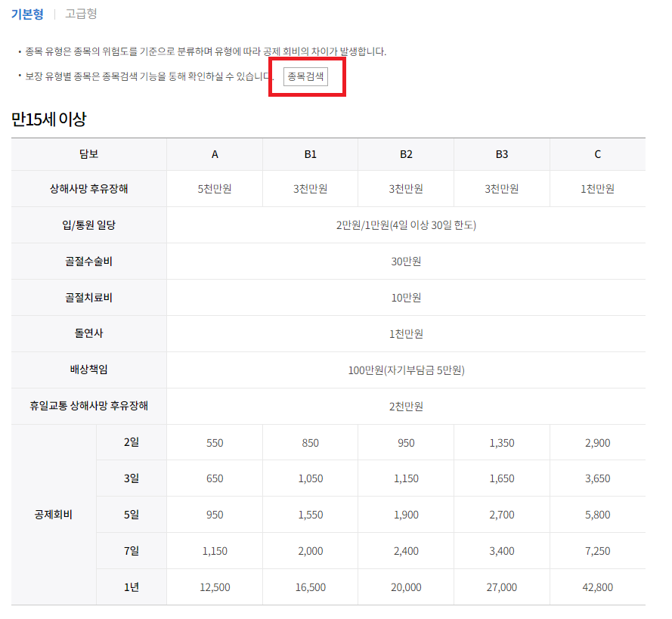Click the 골절치료비 row label
The image size is (672, 619).
pos(88,298)
